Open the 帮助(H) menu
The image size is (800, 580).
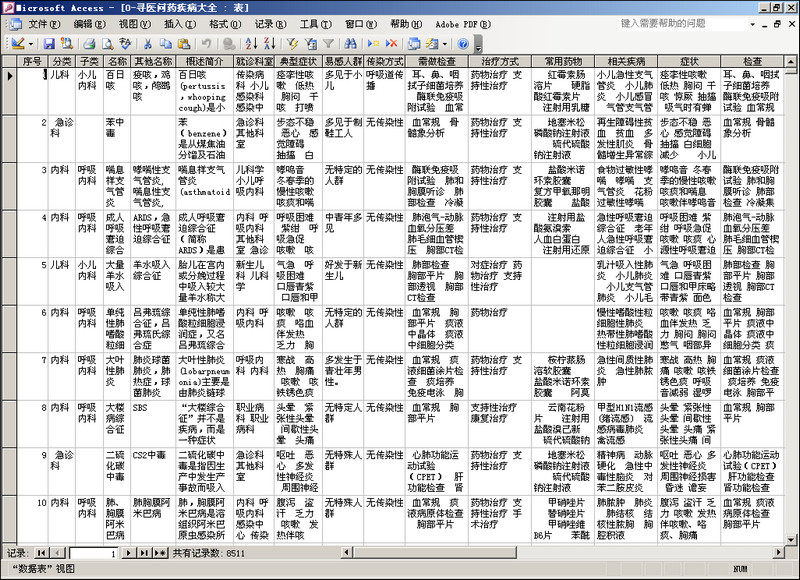point(406,24)
